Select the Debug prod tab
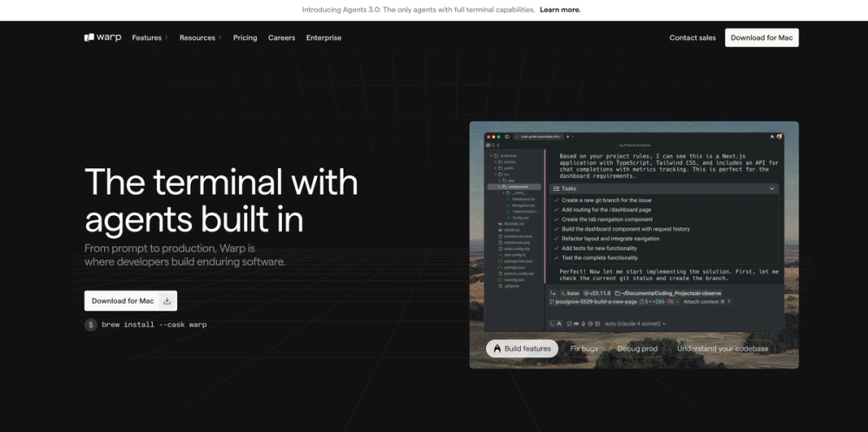Viewport: 868px width, 432px height. [x=637, y=349]
